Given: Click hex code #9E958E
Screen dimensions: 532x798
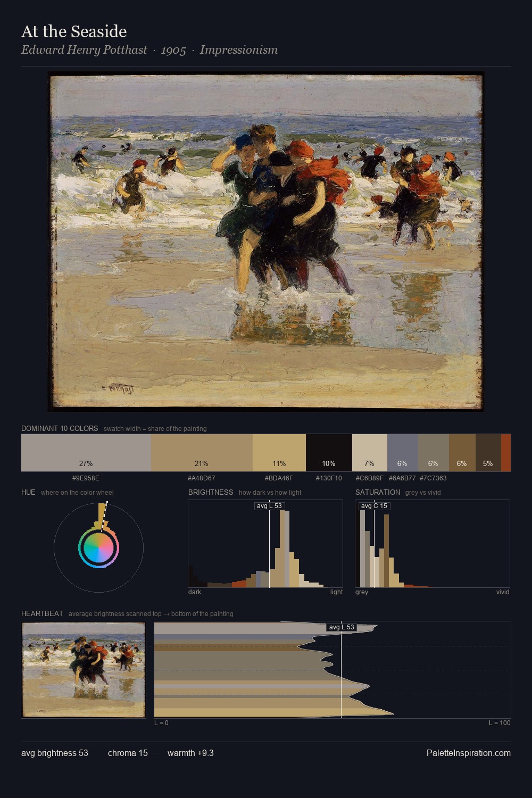Looking at the screenshot, I should coord(86,478).
